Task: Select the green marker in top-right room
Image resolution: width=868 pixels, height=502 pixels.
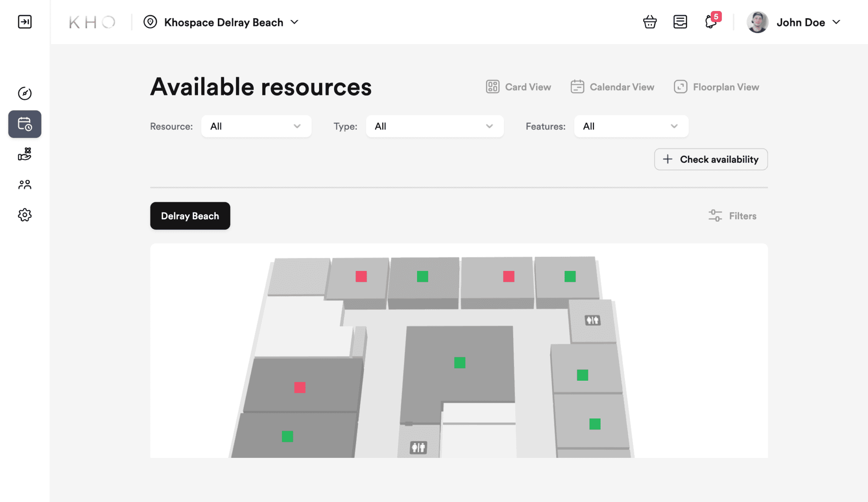Action: (x=570, y=276)
